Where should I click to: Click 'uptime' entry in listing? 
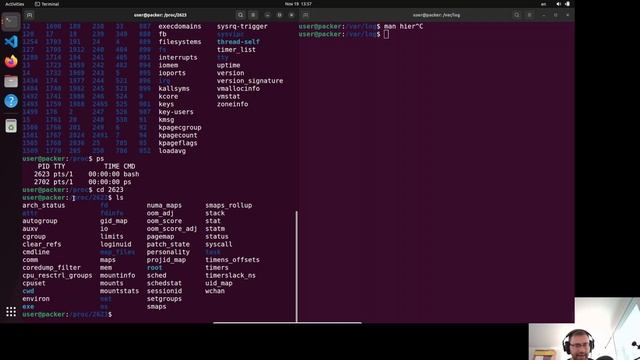(228, 65)
